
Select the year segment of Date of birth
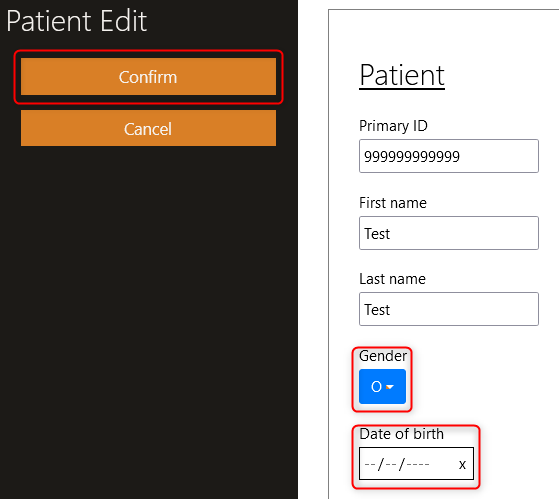418,464
